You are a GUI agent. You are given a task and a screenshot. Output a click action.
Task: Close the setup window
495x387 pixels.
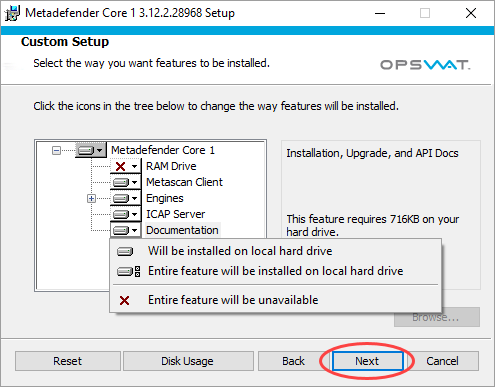tap(471, 14)
